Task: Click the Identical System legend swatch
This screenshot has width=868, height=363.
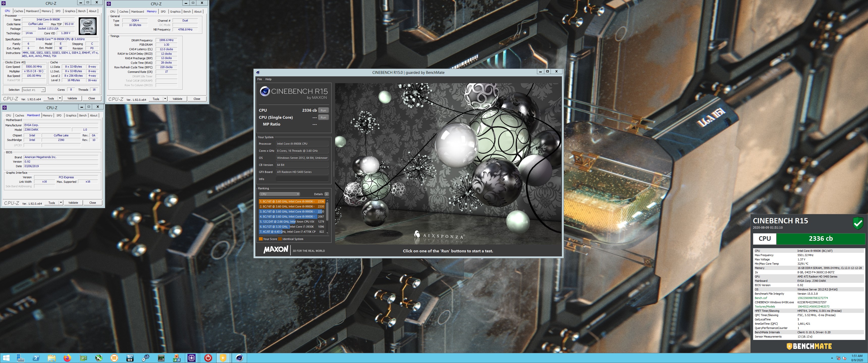Action: coord(280,239)
